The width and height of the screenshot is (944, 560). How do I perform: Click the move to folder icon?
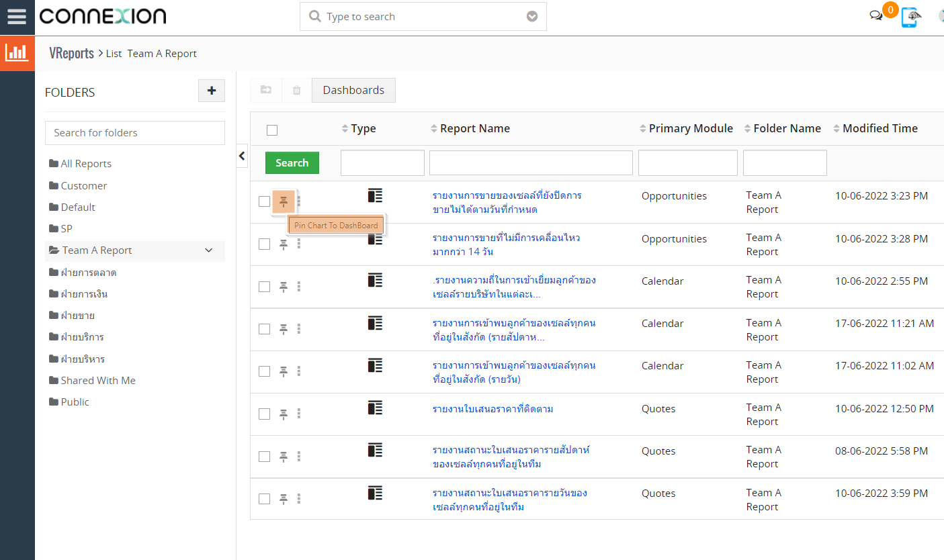coord(266,90)
